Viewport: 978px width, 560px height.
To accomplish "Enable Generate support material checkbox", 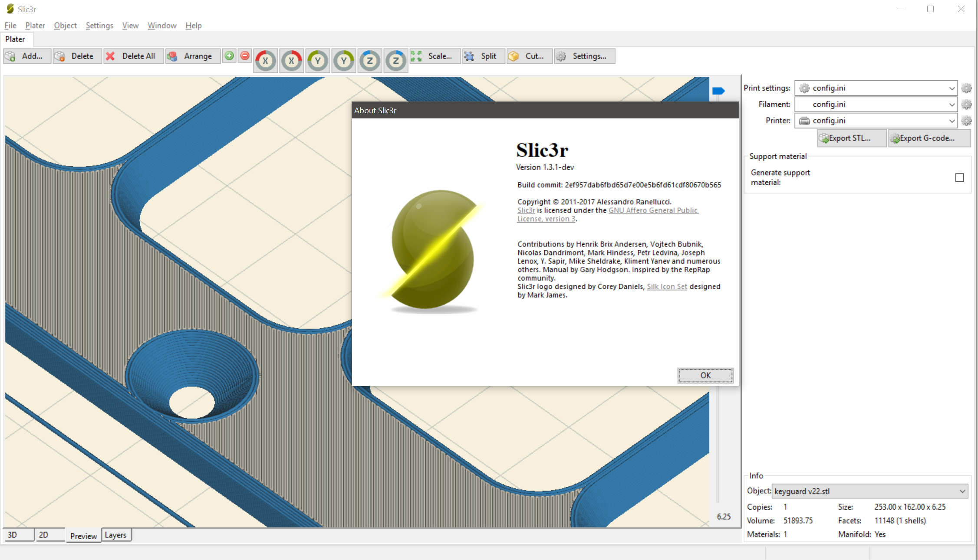I will pyautogui.click(x=959, y=177).
